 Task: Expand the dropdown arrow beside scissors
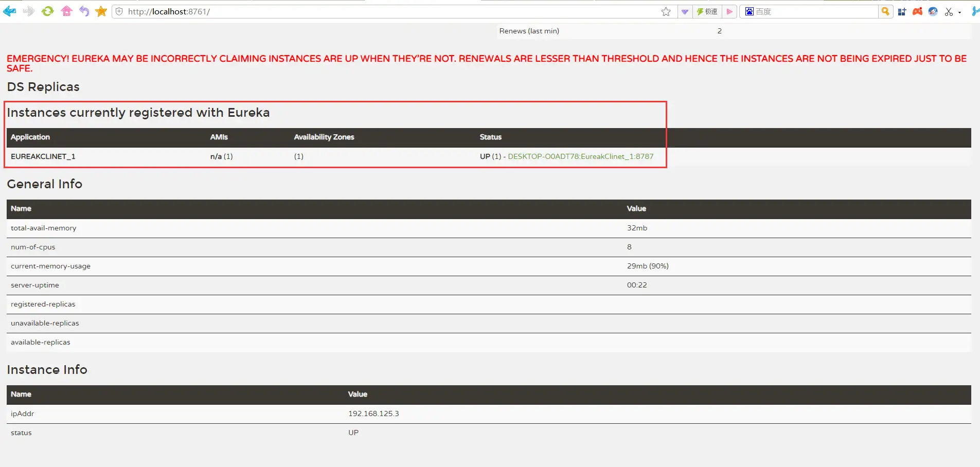coord(960,12)
